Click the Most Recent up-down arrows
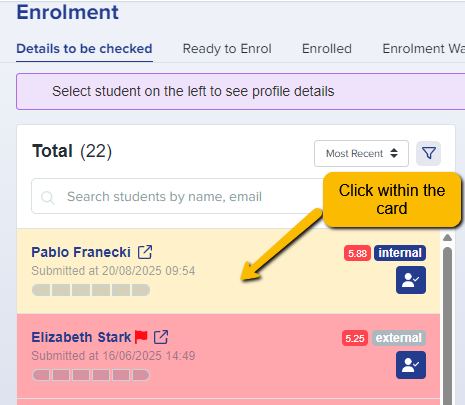The height and width of the screenshot is (405, 465). (x=394, y=153)
